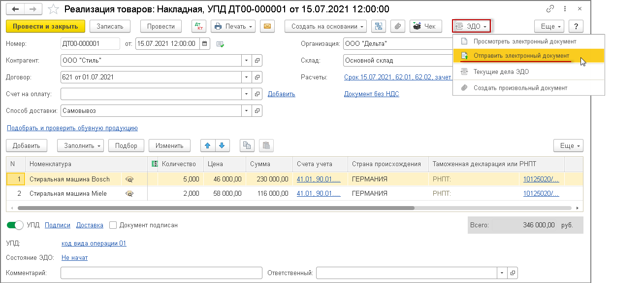Move the selected row down
Image resolution: width=644 pixels, height=283 pixels.
point(222,145)
